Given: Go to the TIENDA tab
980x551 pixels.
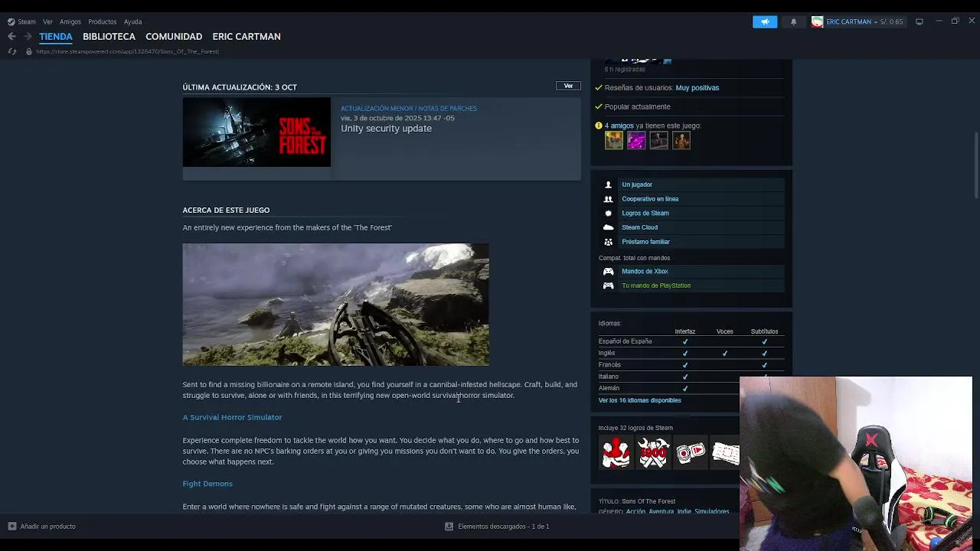Looking at the screenshot, I should coord(56,36).
